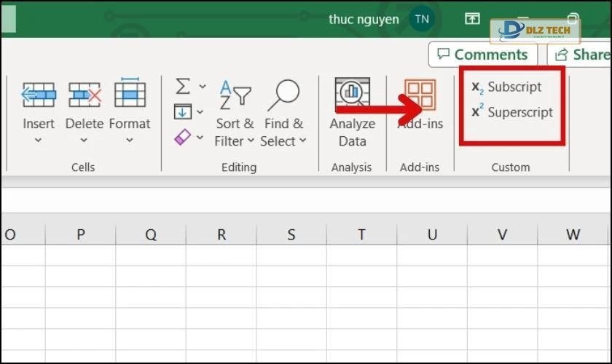Apply Subscript from the Custom group
612x364 pixels.
point(507,87)
